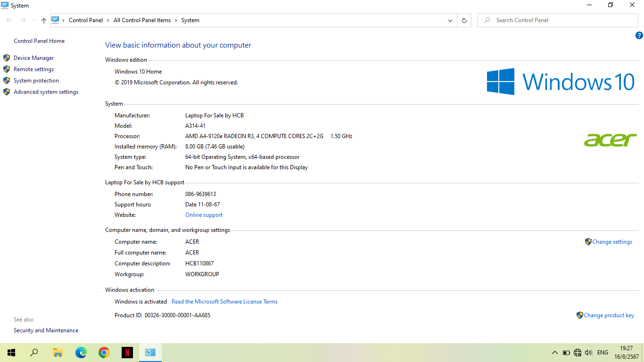Open Netflix from the taskbar
The image size is (644, 362).
(x=127, y=353)
